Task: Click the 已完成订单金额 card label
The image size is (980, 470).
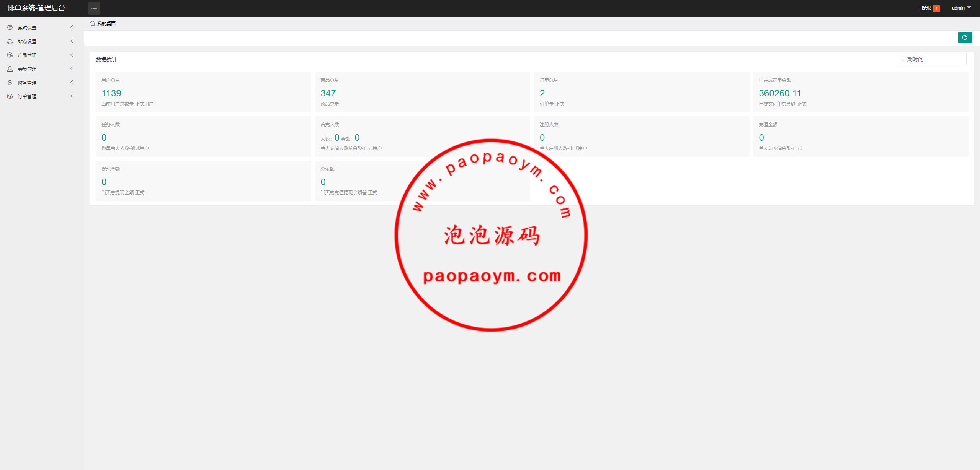Action: point(775,80)
